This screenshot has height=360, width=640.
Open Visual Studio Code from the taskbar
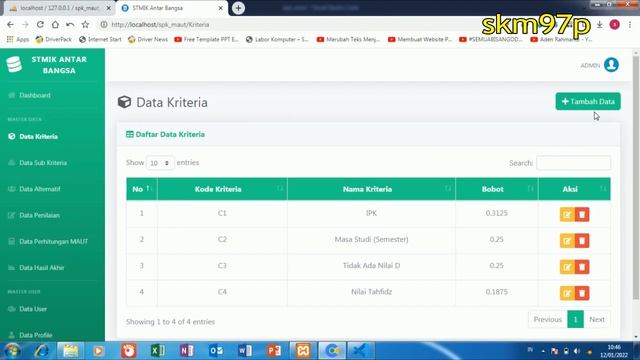click(x=360, y=351)
